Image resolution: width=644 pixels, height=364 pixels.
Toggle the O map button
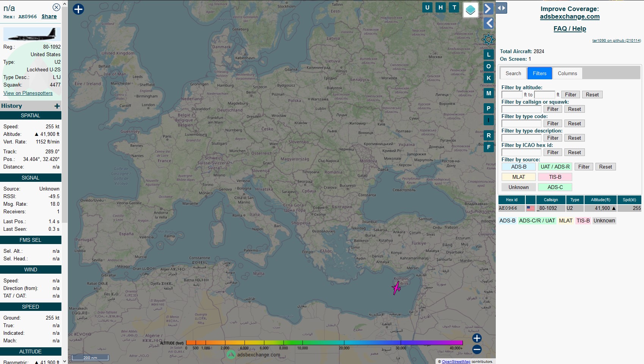click(x=489, y=66)
